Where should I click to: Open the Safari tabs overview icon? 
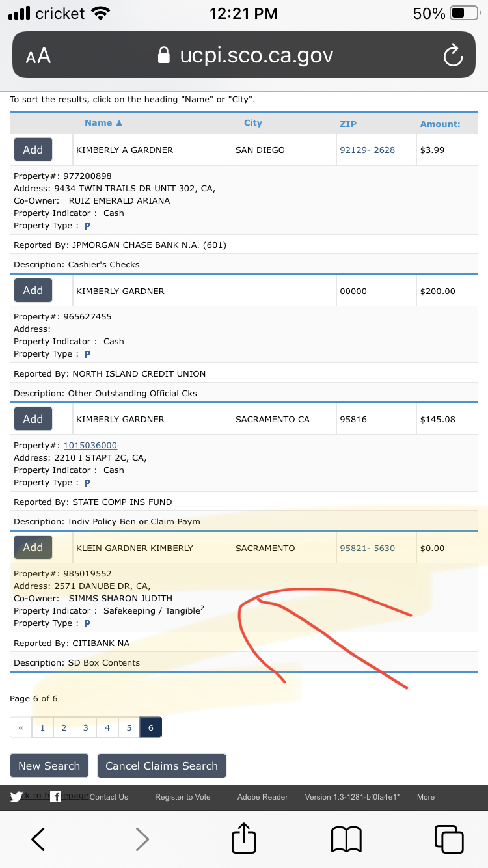pos(449,839)
